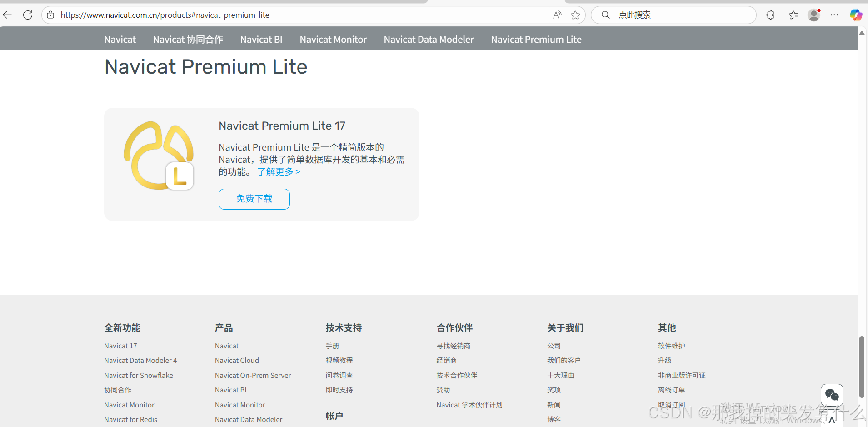Open read aloud icon in address bar
This screenshot has height=427, width=868.
click(x=557, y=15)
